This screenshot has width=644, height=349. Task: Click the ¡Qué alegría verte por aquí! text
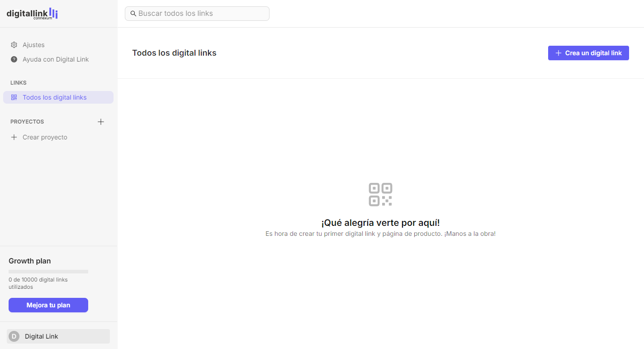[380, 223]
